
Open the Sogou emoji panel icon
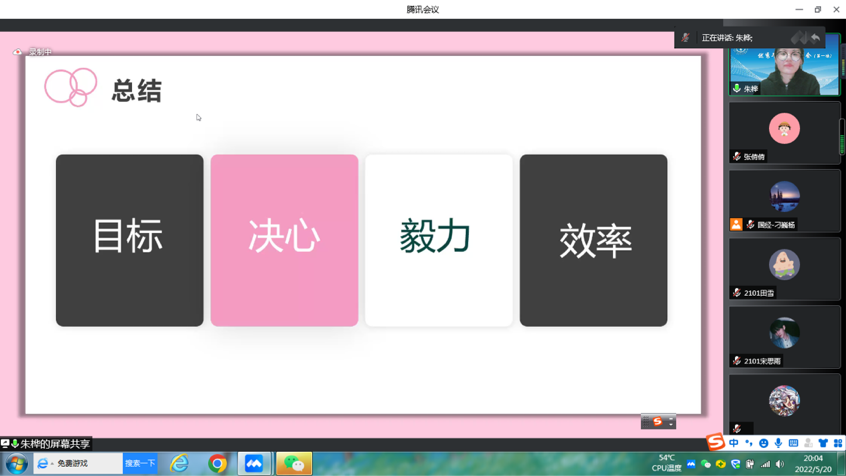(x=763, y=443)
